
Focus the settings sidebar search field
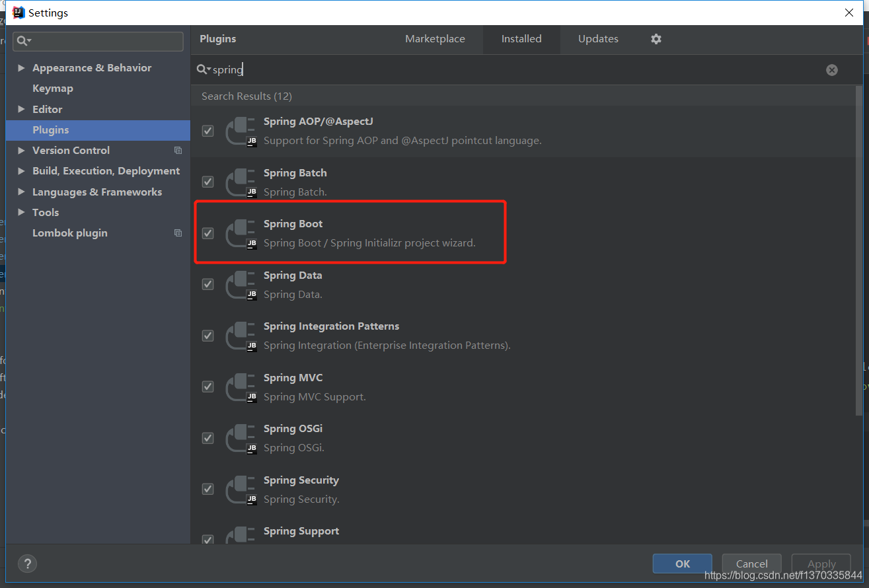pos(98,41)
